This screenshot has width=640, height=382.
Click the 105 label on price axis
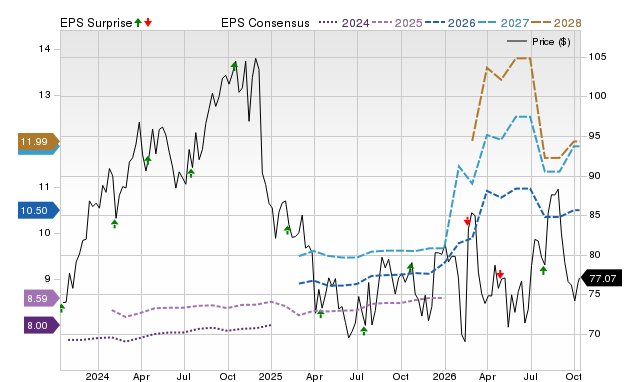pos(597,57)
